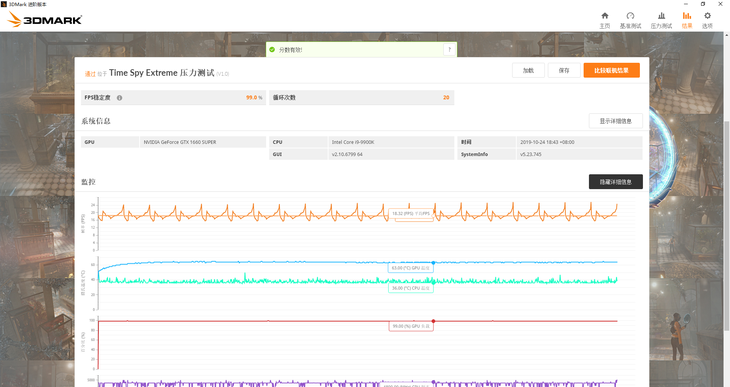This screenshot has width=730, height=387.
Task: Show system details with 显示详细信息
Action: (615, 121)
